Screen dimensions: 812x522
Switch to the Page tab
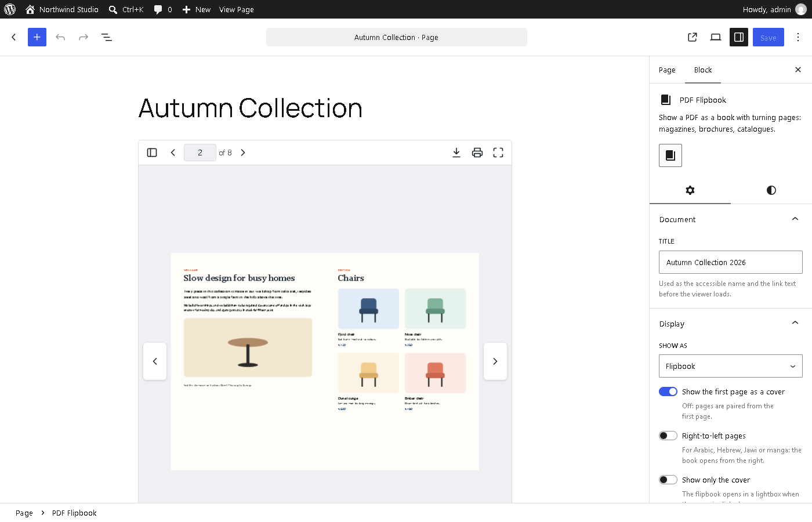tap(667, 70)
